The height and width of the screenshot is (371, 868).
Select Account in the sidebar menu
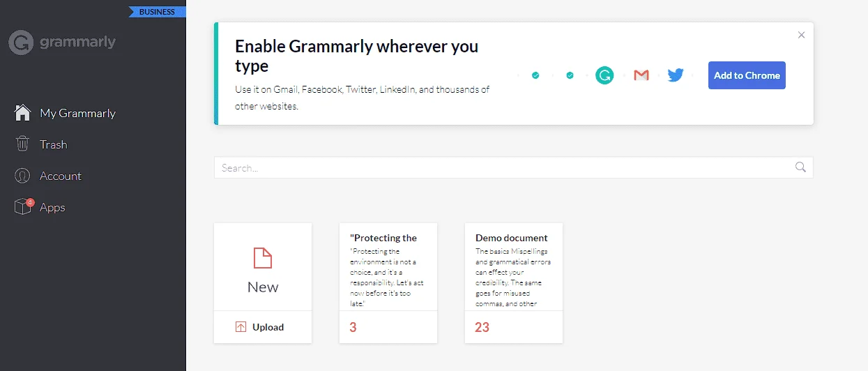pos(61,176)
